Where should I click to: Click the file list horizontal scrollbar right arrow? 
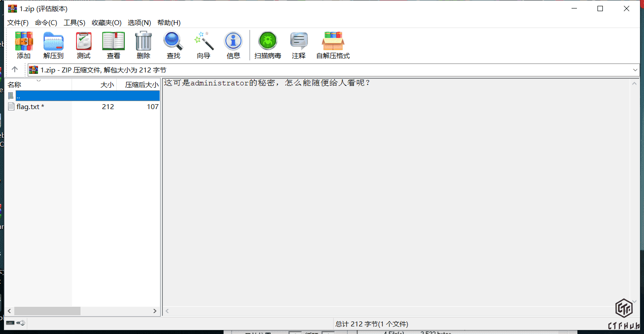(x=155, y=311)
